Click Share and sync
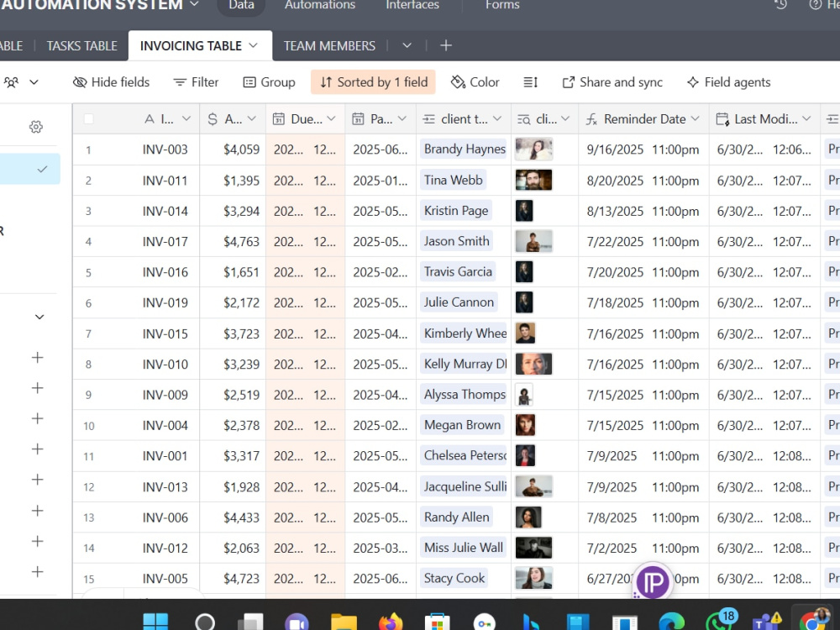This screenshot has height=630, width=840. 612,82
